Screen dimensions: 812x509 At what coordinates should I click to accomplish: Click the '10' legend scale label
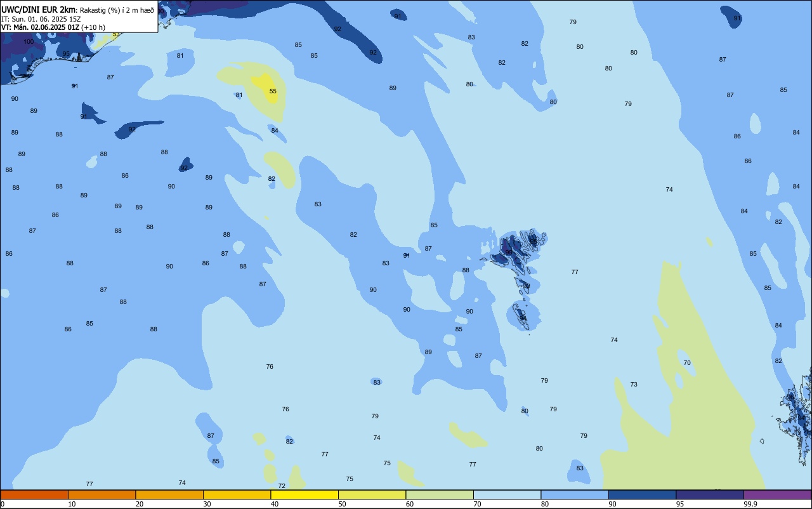pos(72,504)
